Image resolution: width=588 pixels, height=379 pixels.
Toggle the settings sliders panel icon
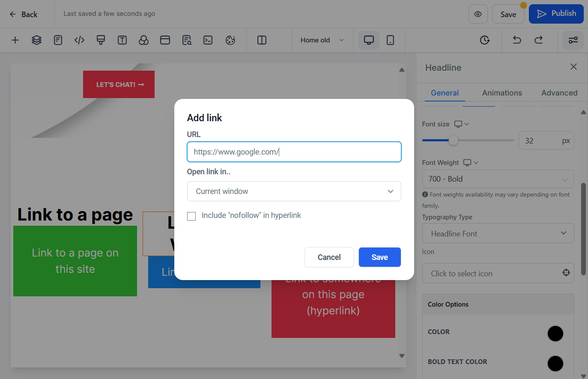coord(573,40)
